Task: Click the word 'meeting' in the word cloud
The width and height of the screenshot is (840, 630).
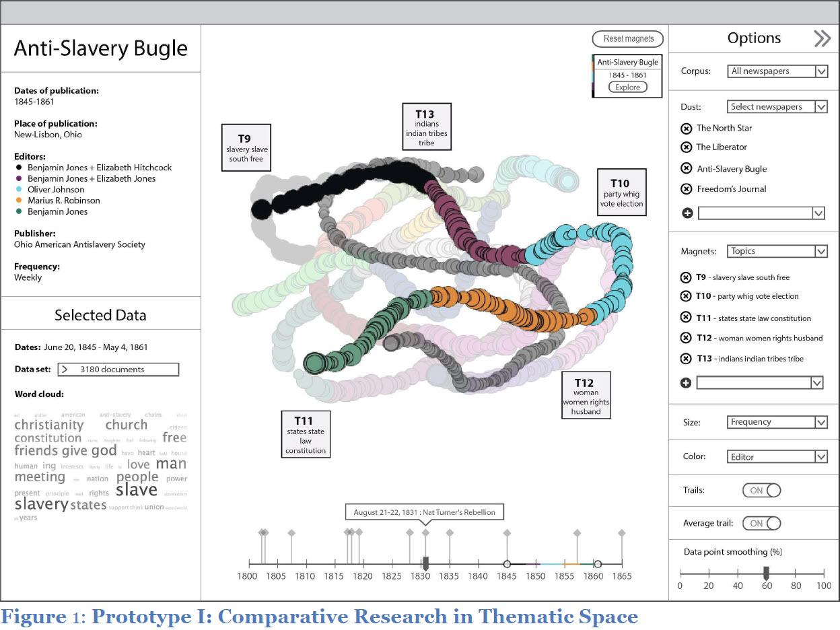Action: pyautogui.click(x=40, y=477)
